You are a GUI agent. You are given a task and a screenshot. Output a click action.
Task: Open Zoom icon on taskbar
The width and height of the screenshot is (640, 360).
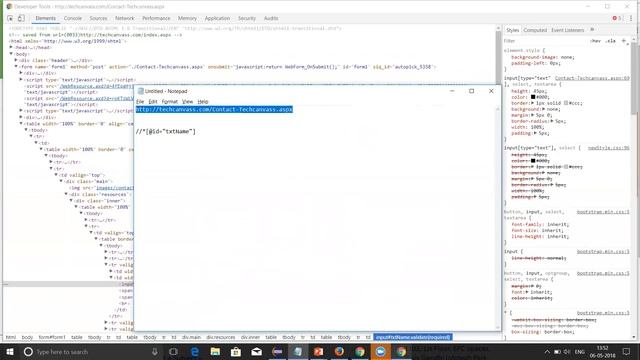380,352
